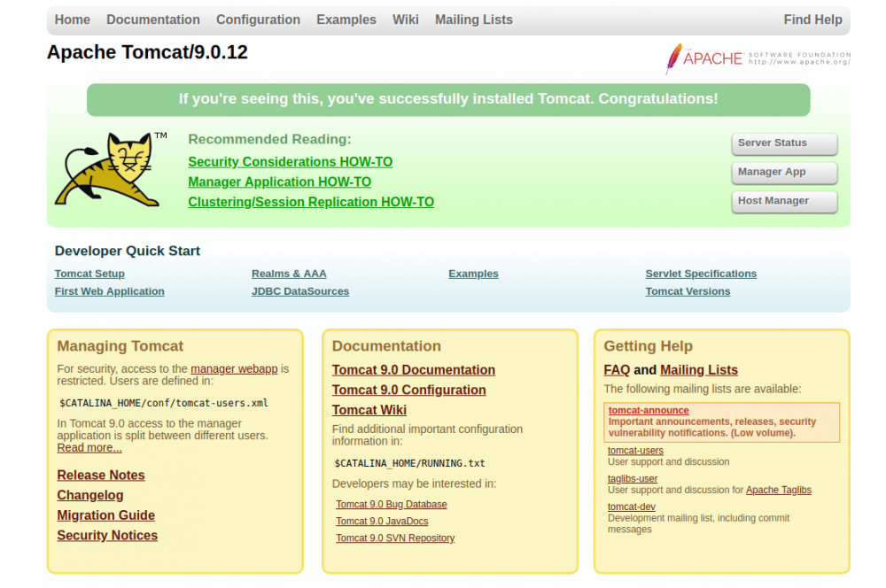
Task: Open the Migration Guide
Action: [105, 514]
